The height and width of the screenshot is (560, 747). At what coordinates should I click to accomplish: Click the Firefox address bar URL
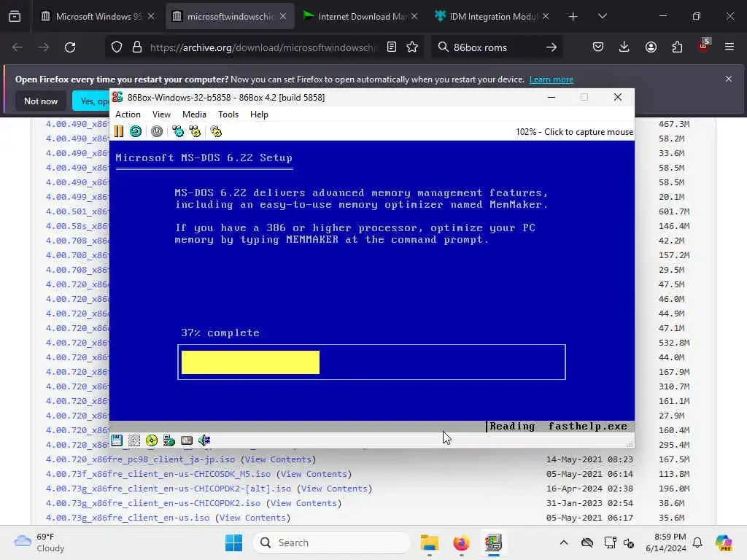pos(263,47)
